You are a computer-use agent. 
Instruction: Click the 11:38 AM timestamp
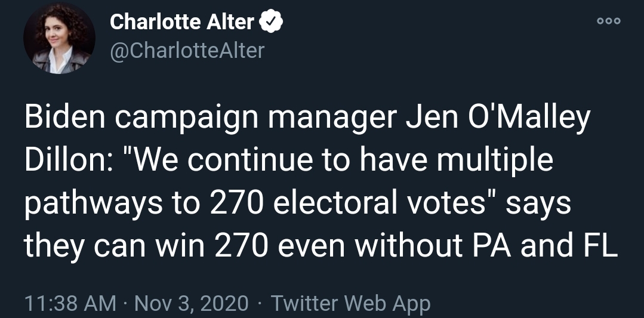tap(70, 304)
